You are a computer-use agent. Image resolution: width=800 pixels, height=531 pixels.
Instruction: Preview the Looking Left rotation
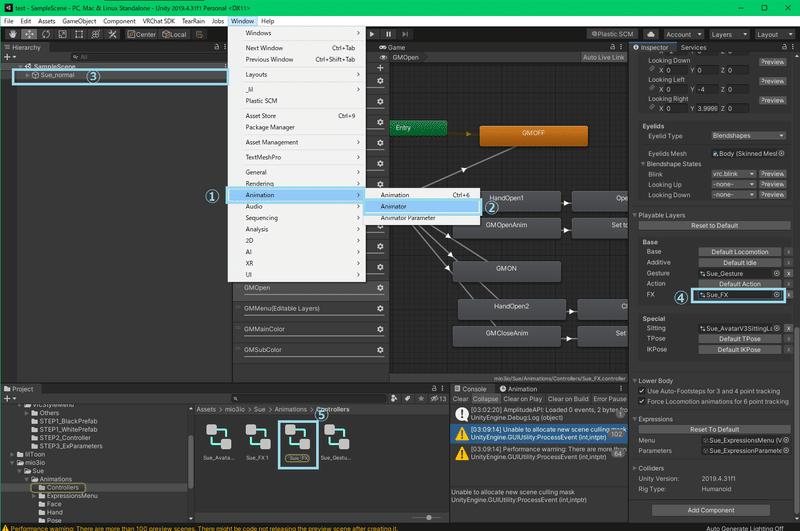tap(772, 81)
